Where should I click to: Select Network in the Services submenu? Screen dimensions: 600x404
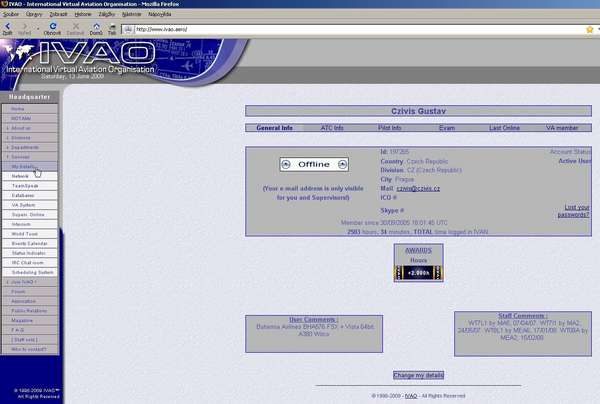30,176
